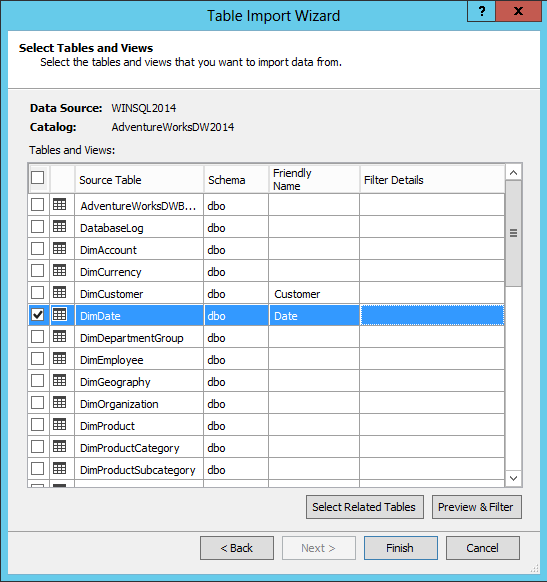Click the table icon beside DimCurrency
The width and height of the screenshot is (547, 582).
[x=59, y=270]
